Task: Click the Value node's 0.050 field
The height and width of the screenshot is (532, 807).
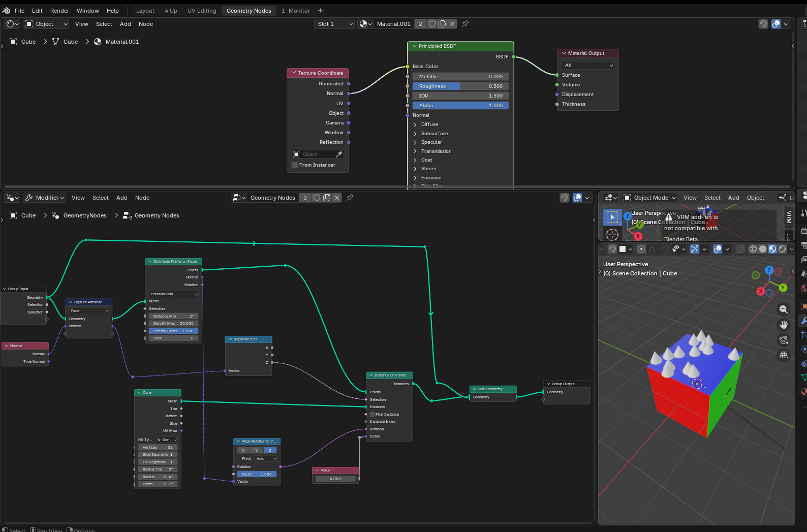Action: pos(335,479)
